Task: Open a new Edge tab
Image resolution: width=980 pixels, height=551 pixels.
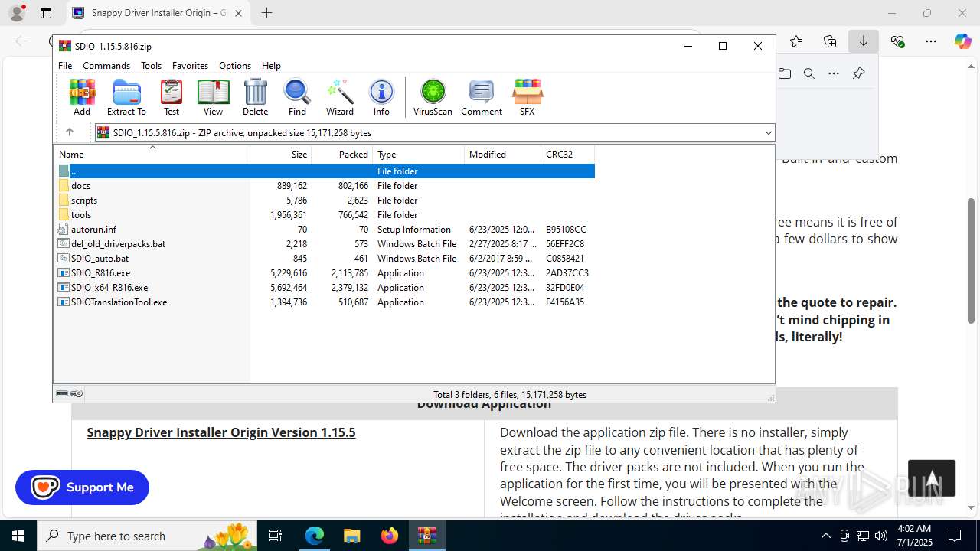Action: coord(266,13)
